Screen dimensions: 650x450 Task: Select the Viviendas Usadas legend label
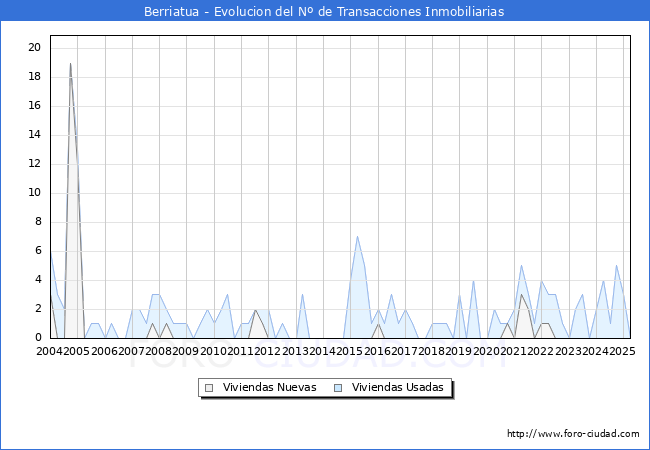tap(398, 387)
